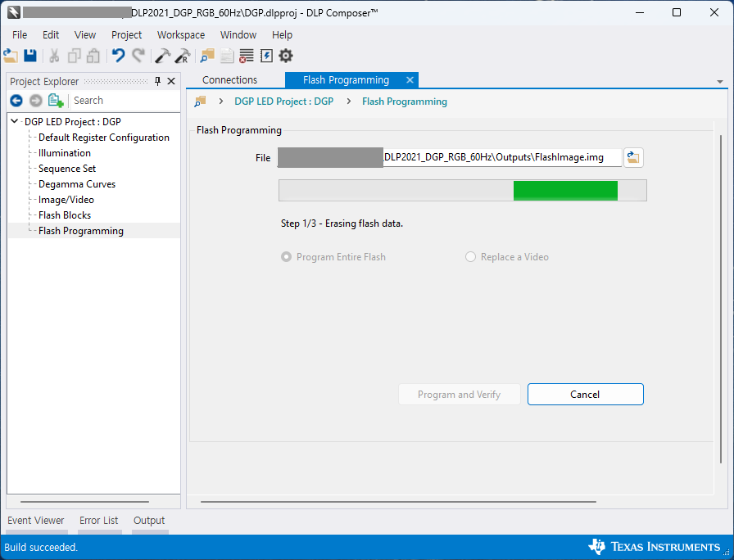Switch to the Connections tab

(x=230, y=80)
